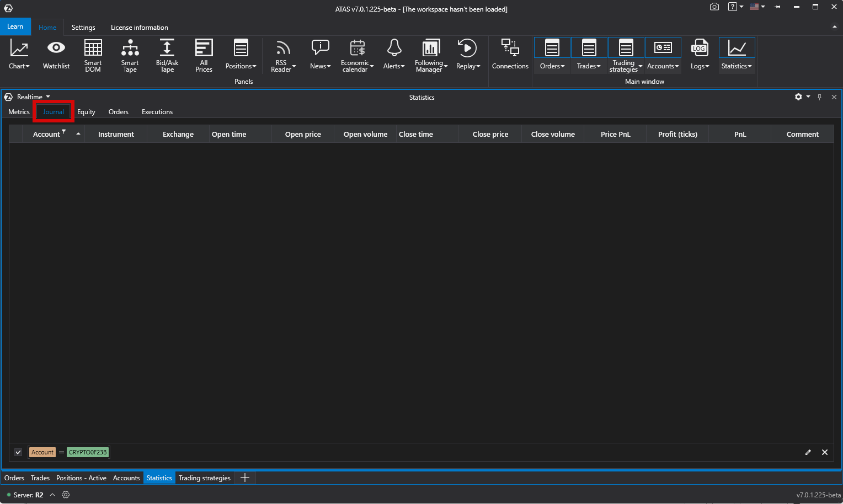Switch to the Learn tab
This screenshot has height=504, width=843.
[15, 26]
